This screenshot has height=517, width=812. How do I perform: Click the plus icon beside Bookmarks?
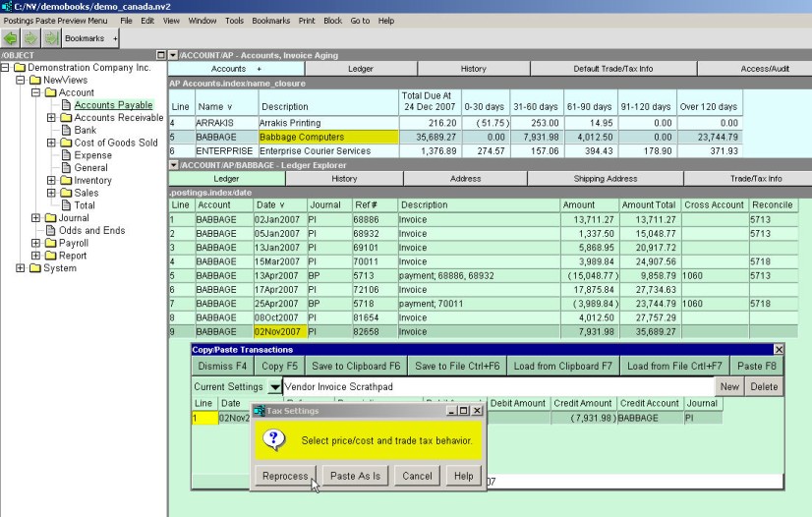[x=115, y=38]
